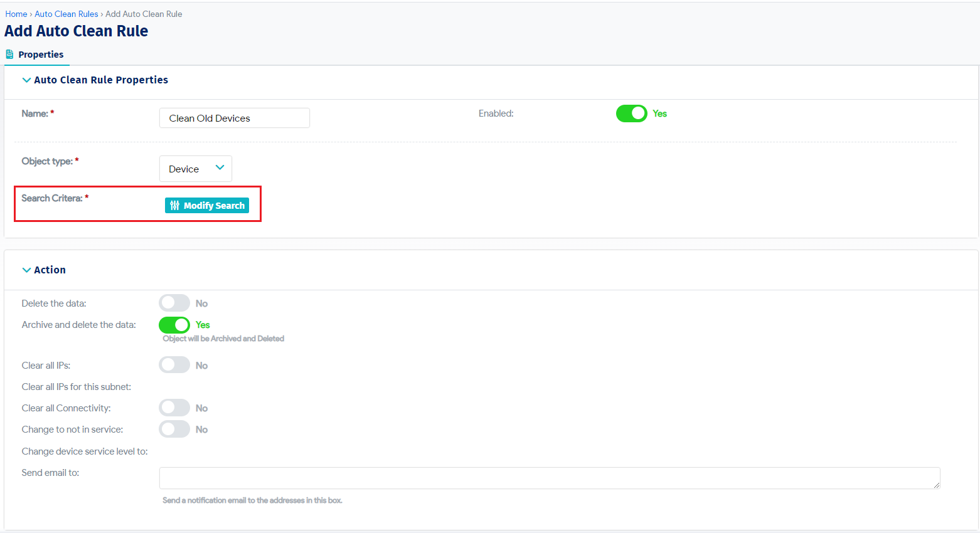Click the Properties tab document icon
This screenshot has height=533, width=980.
click(9, 55)
